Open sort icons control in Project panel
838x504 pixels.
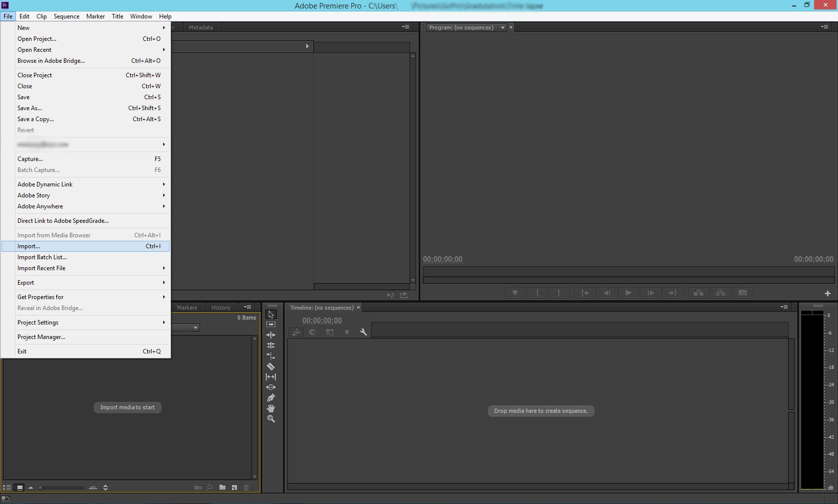pyautogui.click(x=105, y=488)
